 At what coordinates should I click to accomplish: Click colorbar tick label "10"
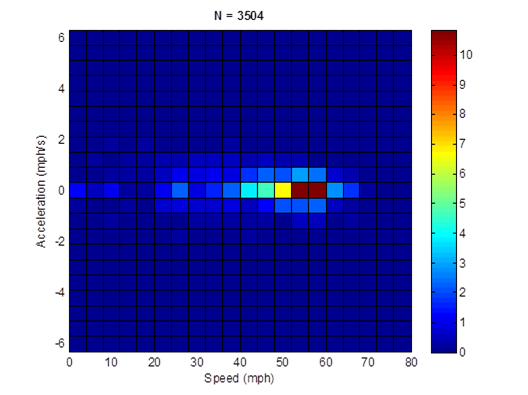coord(466,55)
